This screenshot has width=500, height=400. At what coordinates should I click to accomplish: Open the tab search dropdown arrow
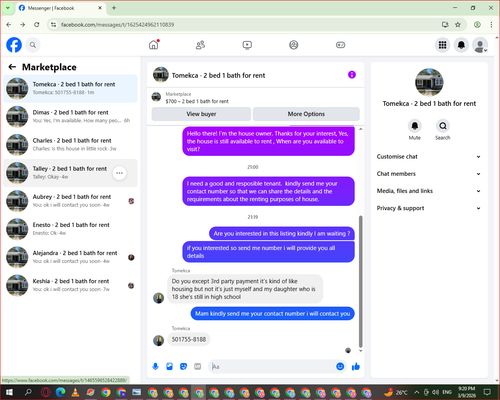click(7, 8)
